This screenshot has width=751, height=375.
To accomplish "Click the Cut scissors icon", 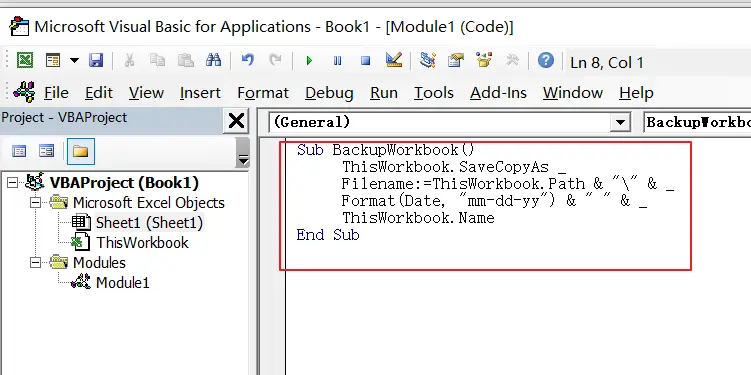I will click(129, 60).
